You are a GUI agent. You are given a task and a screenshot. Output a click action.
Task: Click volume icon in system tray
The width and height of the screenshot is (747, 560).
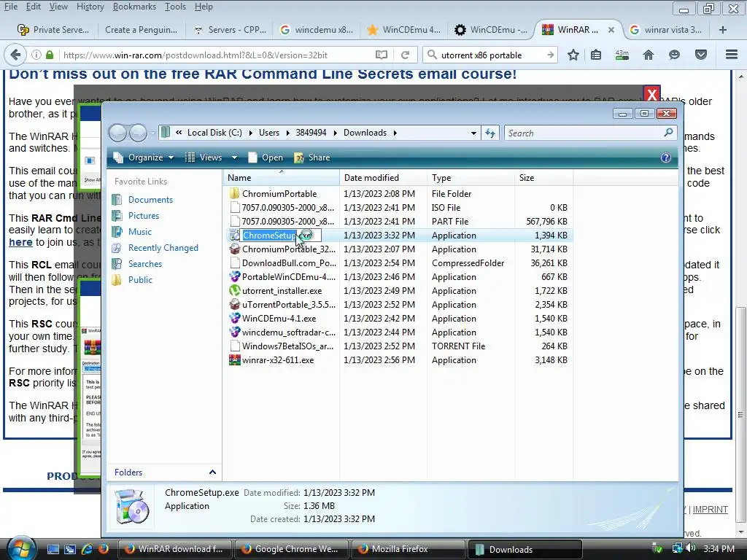tap(691, 548)
